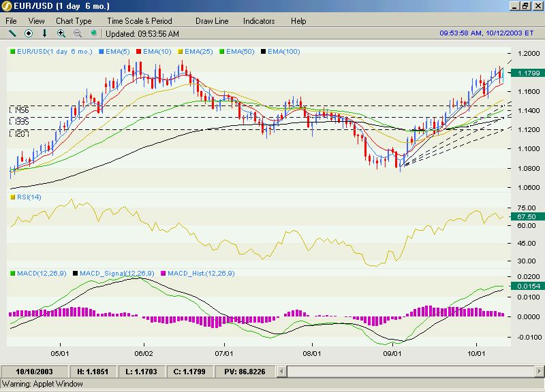This screenshot has width=545, height=392.
Task: Click the 1.1456 dashed level label
Action: coord(19,110)
